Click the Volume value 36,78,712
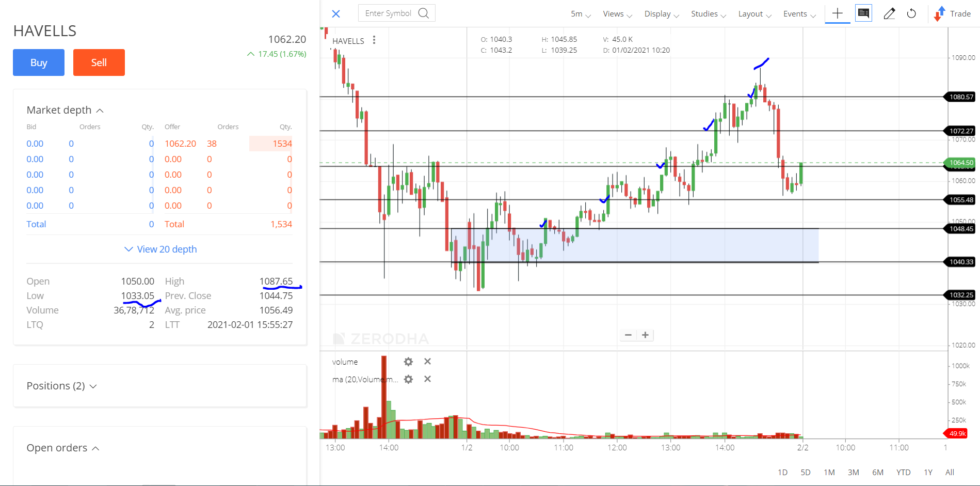980x486 pixels. click(x=134, y=310)
